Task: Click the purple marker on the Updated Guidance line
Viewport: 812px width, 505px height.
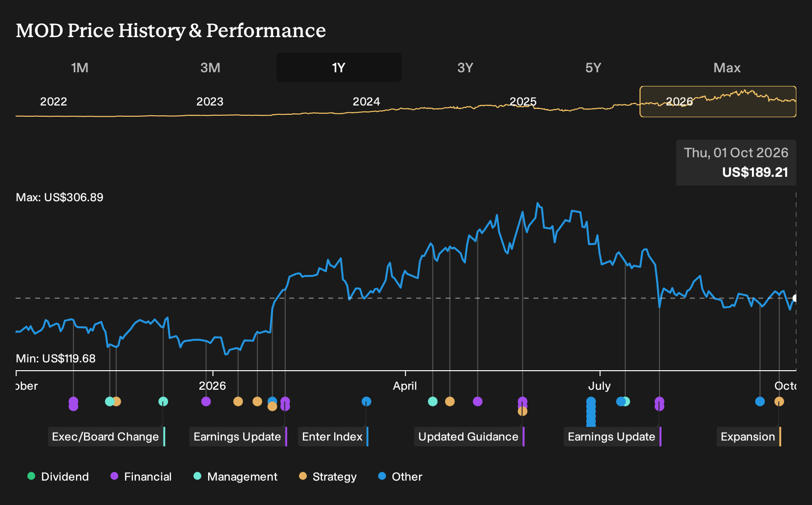Action: coord(523,402)
